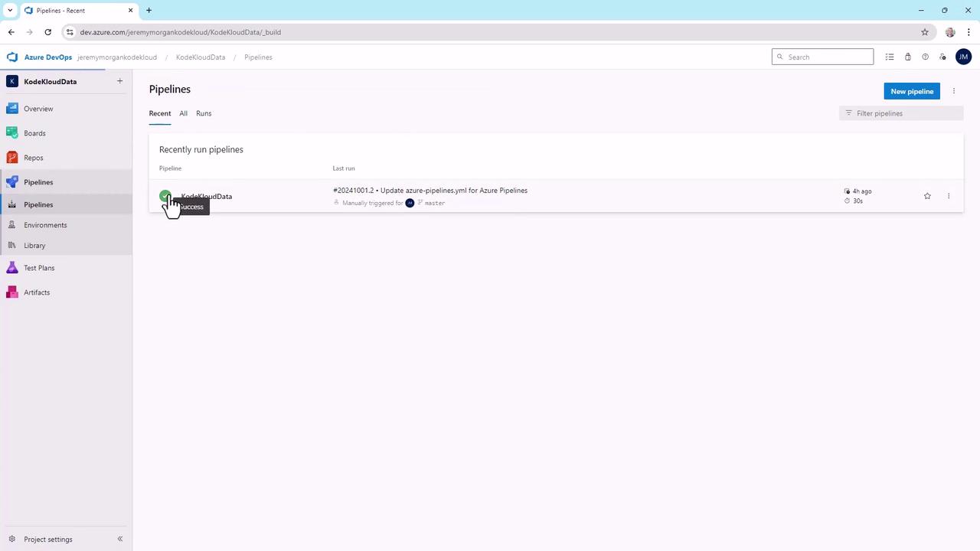Click the plus icon next to KodeKloudData

(119, 81)
